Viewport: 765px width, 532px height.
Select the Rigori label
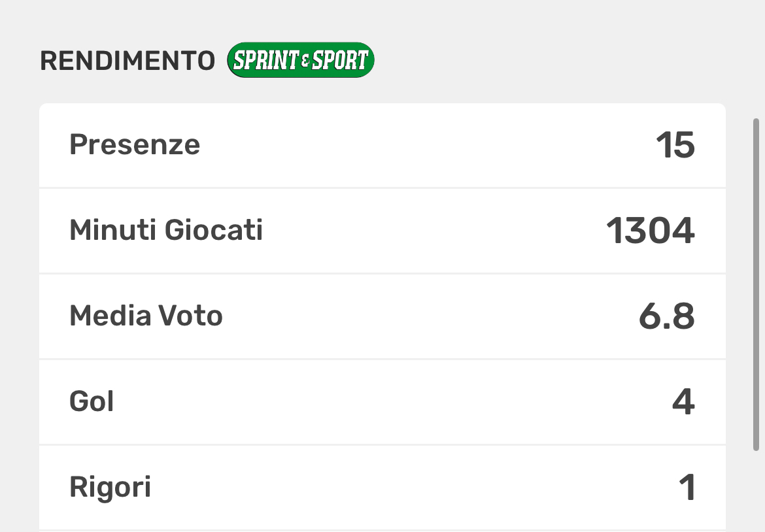[x=110, y=488]
